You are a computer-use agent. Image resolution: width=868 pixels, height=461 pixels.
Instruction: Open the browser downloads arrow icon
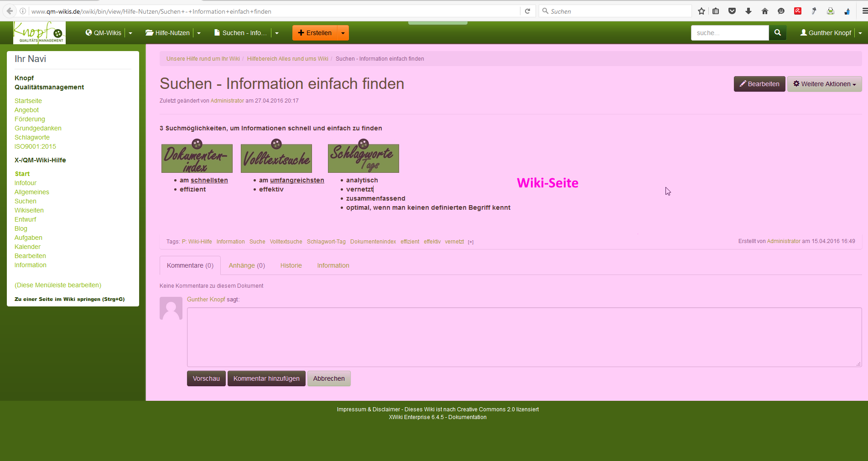tap(748, 11)
